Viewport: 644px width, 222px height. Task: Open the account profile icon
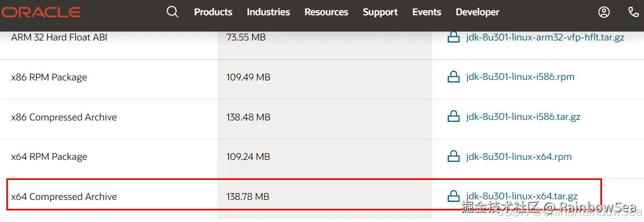coord(604,12)
